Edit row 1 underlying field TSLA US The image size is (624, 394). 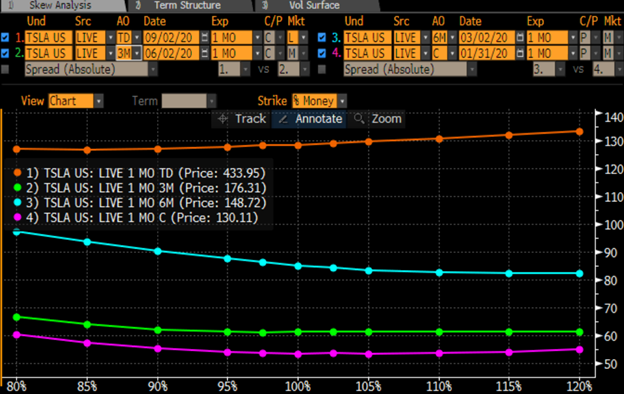pyautogui.click(x=49, y=37)
